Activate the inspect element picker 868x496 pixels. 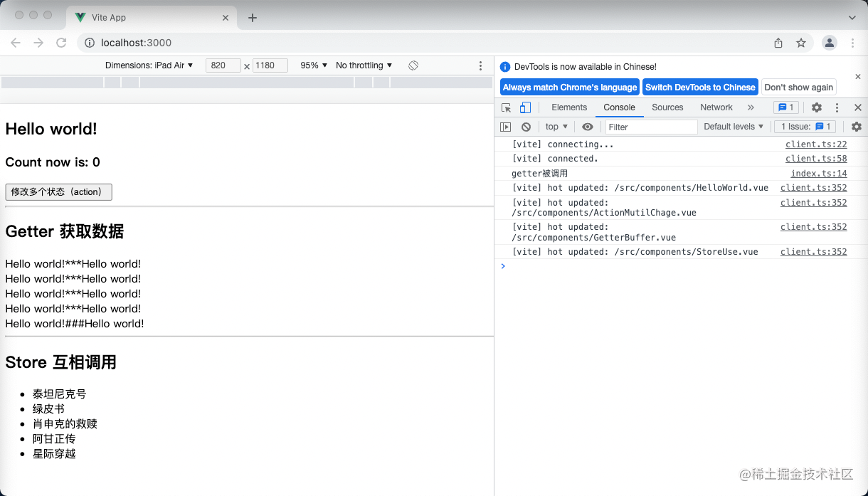(x=507, y=107)
